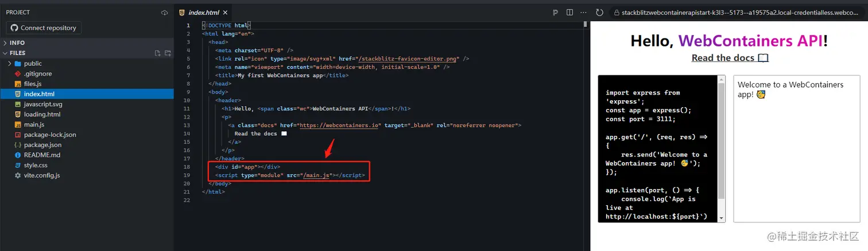The height and width of the screenshot is (251, 868).
Task: Click the info icon beside README.md
Action: point(18,155)
